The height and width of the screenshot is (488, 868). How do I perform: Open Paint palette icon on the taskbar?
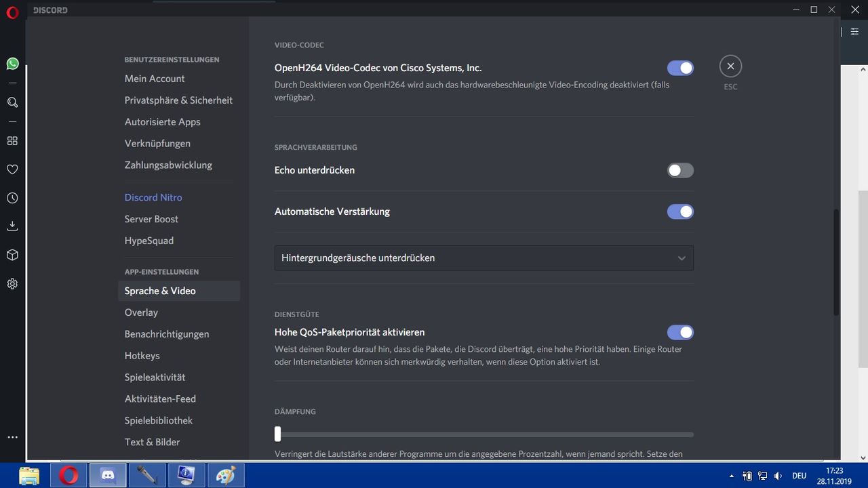(225, 475)
